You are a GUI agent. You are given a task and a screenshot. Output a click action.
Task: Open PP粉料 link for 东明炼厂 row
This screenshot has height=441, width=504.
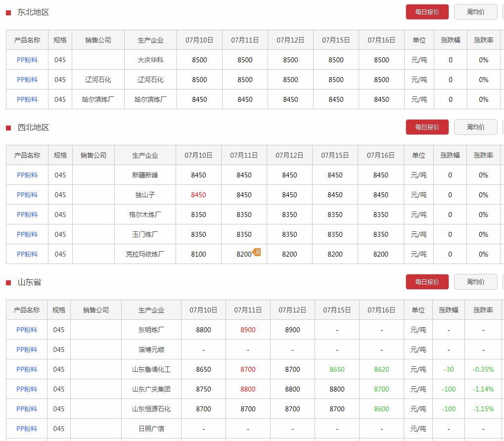(27, 330)
